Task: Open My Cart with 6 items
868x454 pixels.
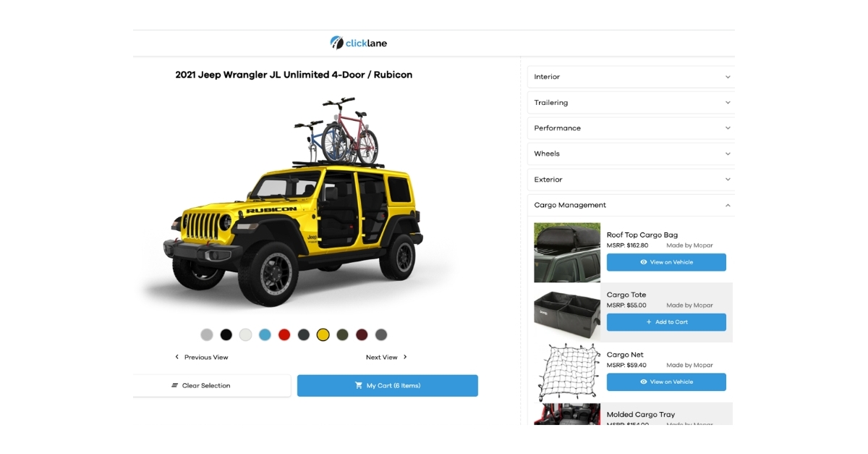Action: [x=388, y=386]
